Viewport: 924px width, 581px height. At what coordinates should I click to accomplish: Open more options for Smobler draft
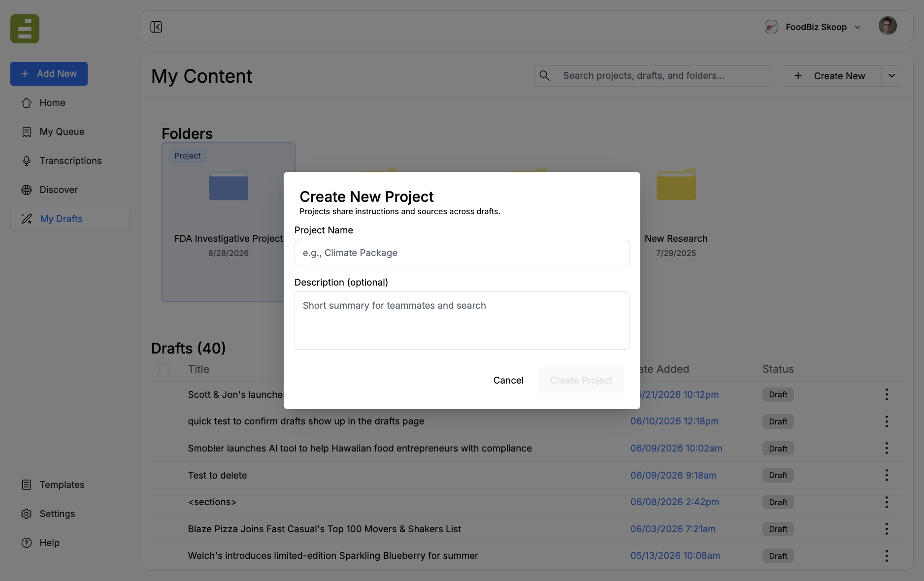[887, 448]
